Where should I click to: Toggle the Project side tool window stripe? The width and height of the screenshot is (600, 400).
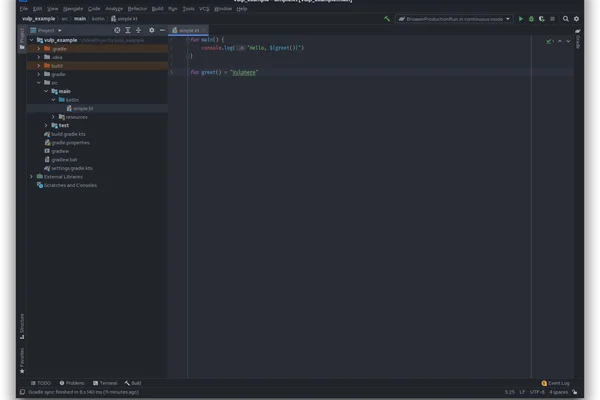coord(22,39)
